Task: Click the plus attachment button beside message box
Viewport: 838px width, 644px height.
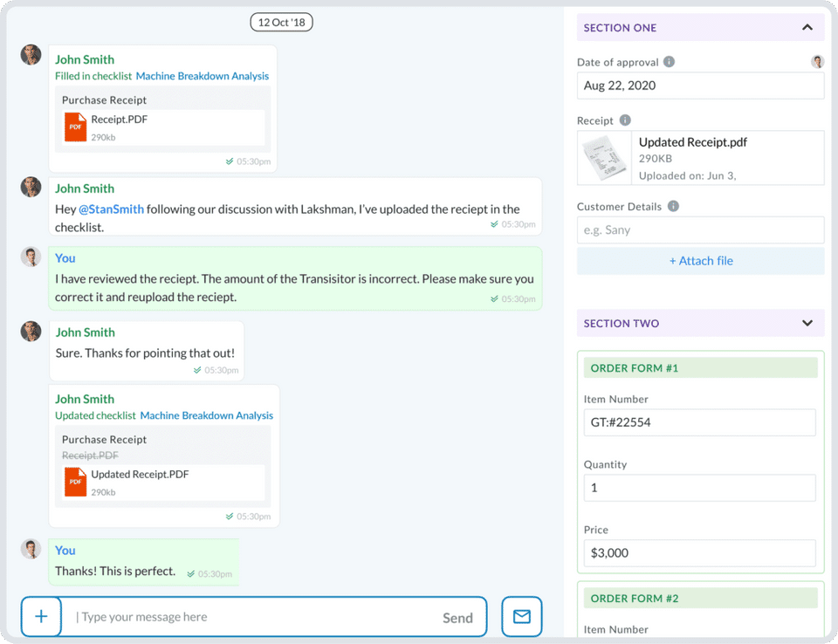Action: [x=41, y=617]
